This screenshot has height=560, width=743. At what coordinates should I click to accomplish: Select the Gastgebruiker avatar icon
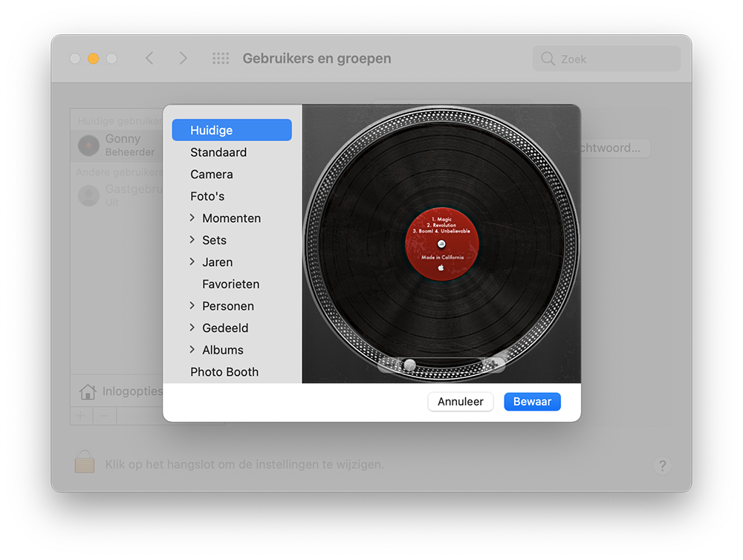point(88,195)
